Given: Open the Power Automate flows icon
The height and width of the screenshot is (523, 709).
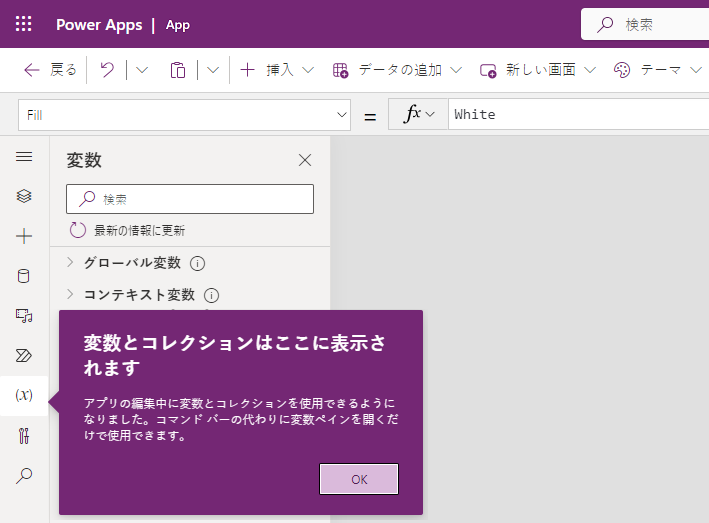Looking at the screenshot, I should tap(24, 355).
